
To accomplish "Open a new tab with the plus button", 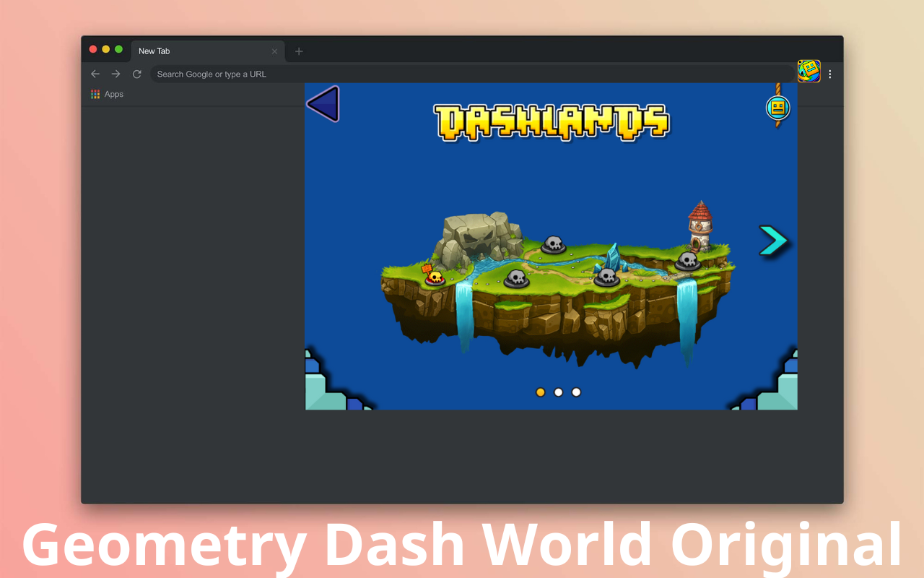I will click(x=298, y=51).
